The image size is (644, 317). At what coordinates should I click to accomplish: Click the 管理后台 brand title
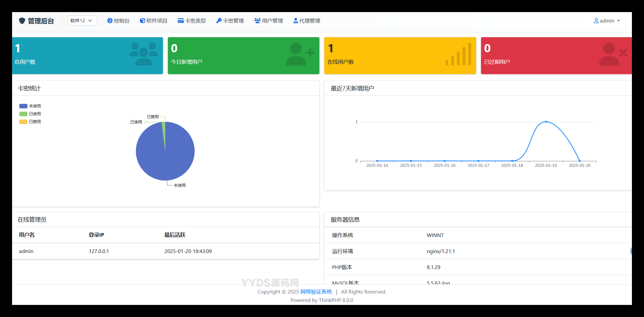pyautogui.click(x=41, y=21)
